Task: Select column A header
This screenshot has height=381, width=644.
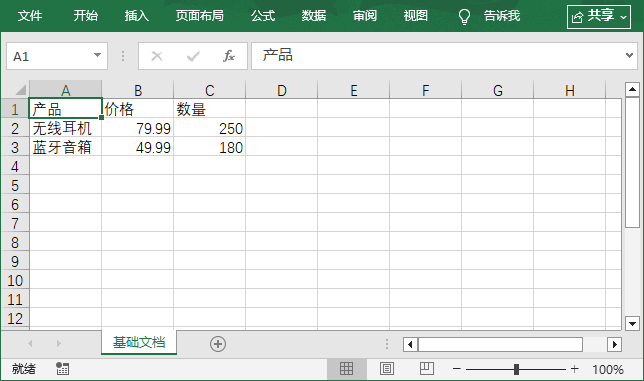Action: (x=65, y=90)
